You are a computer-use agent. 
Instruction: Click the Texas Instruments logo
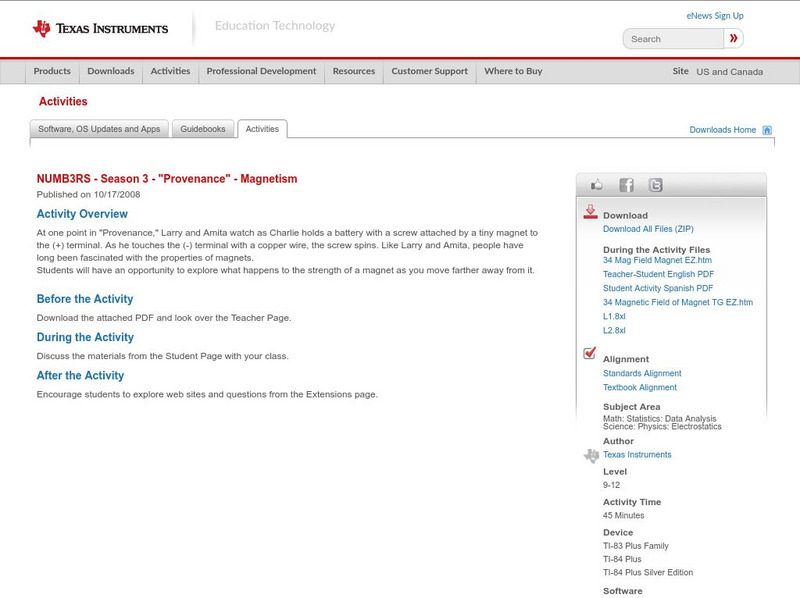(x=100, y=29)
